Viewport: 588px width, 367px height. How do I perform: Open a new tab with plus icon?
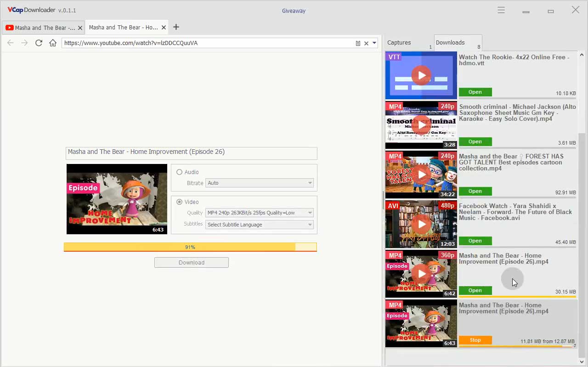tap(176, 27)
